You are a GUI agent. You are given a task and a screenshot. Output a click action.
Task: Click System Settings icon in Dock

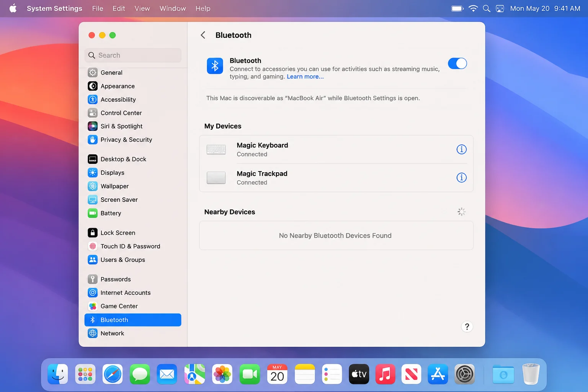click(x=464, y=374)
